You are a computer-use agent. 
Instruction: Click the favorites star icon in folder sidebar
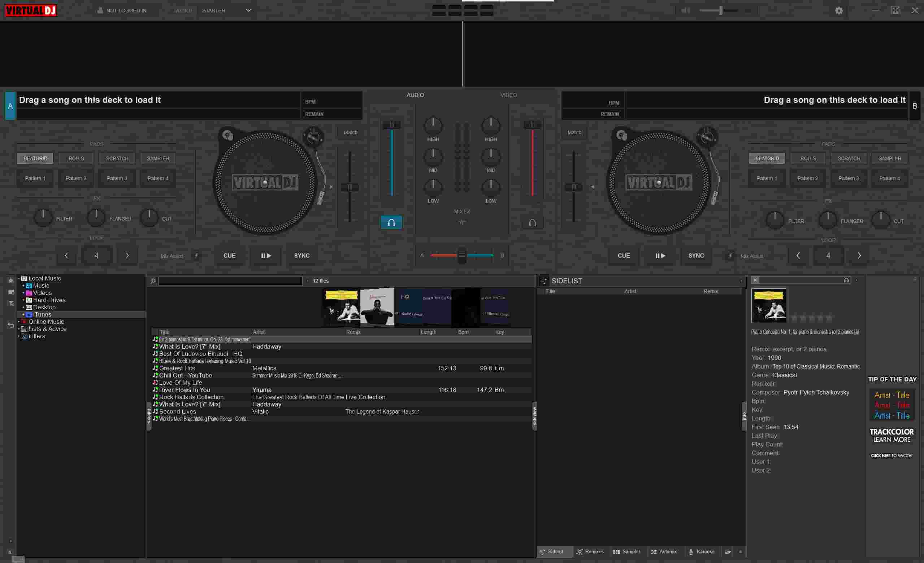[11, 280]
